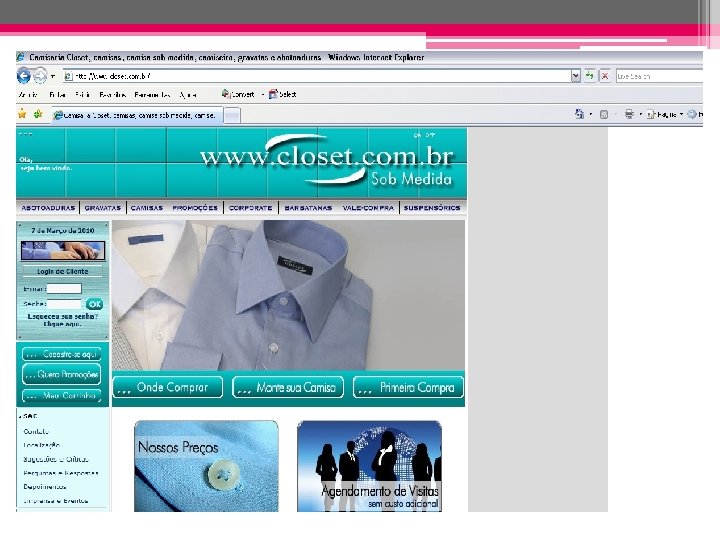
Task: Open the Exibir menu
Action: (x=83, y=95)
